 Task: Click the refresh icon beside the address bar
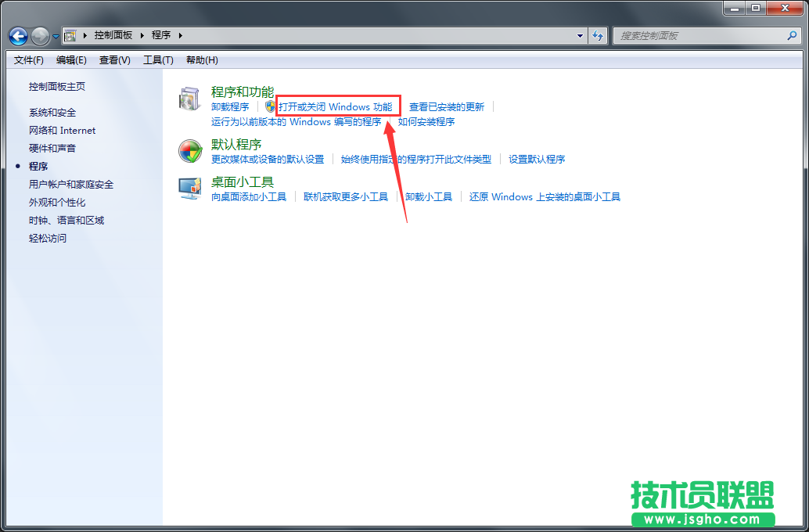[x=597, y=35]
